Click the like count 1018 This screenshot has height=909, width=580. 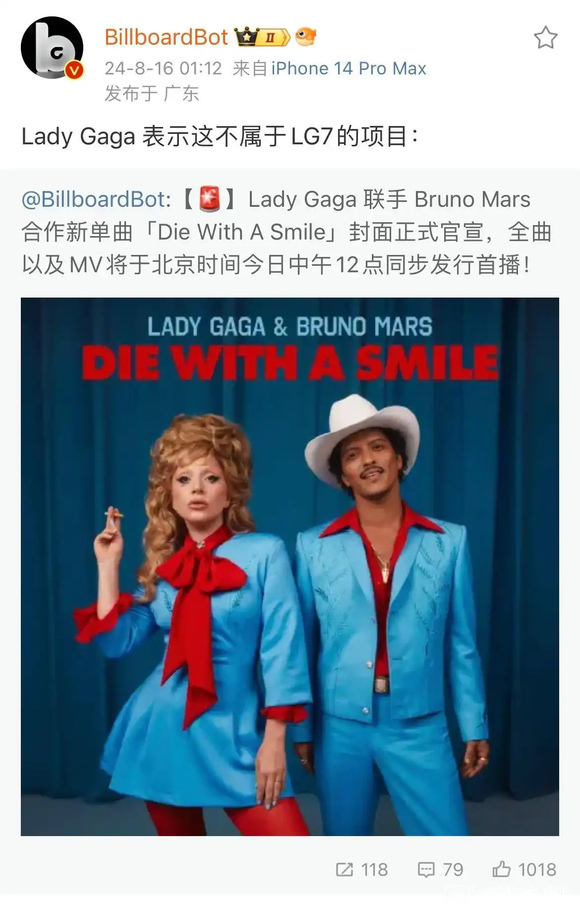[537, 870]
